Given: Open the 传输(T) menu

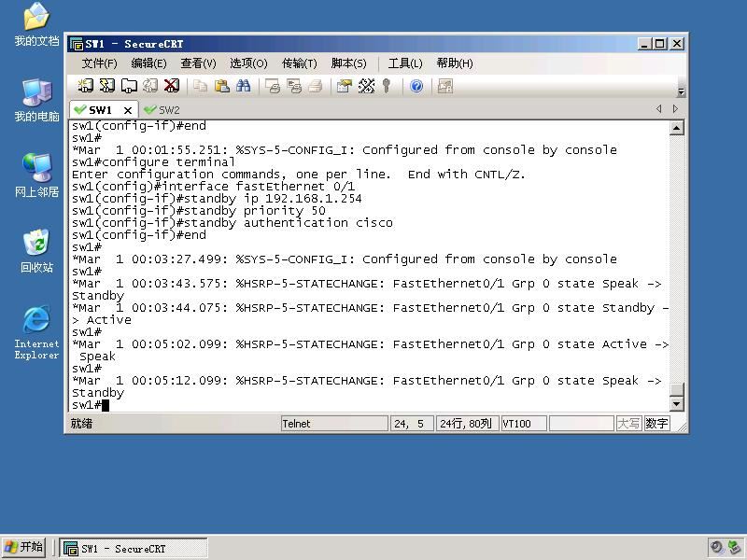Looking at the screenshot, I should [299, 63].
